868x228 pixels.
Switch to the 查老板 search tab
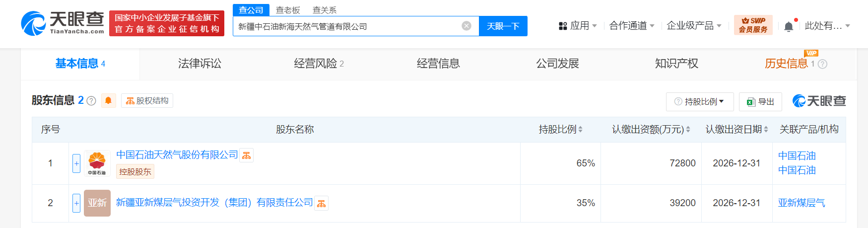[x=288, y=10]
